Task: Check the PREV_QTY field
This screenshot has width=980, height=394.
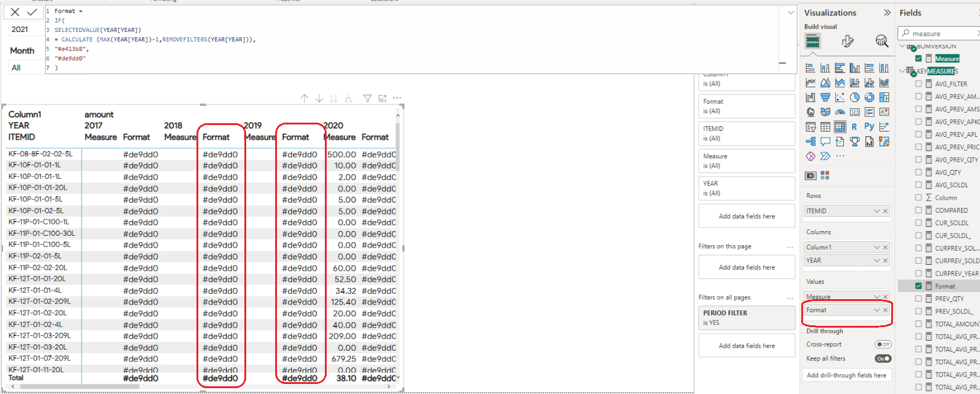Action: tap(918, 299)
